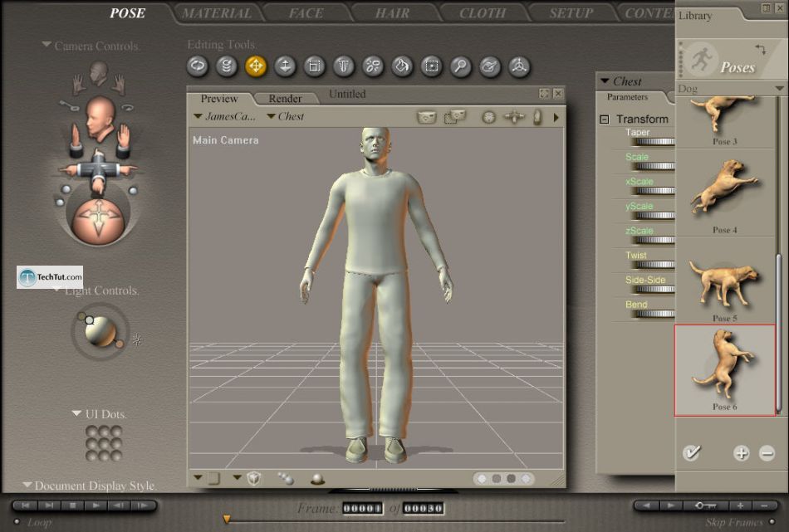The height and width of the screenshot is (532, 789).
Task: Collapse the Camera Controls panel
Action: [x=47, y=45]
